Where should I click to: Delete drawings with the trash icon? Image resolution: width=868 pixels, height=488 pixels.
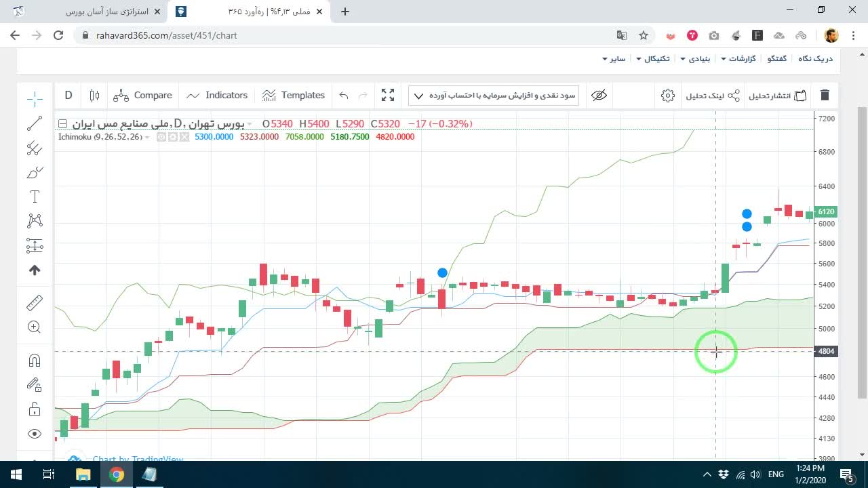[825, 96]
